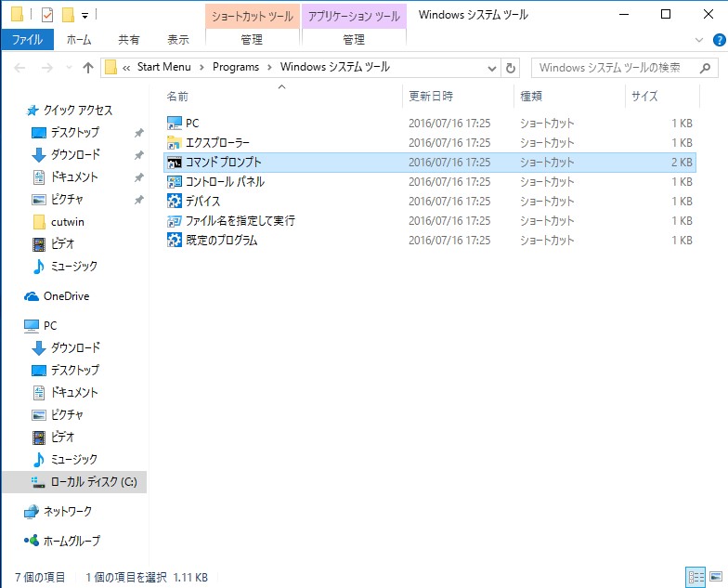Screen dimensions: 728x588
Task: Open the PC shortcut icon in file list
Action: point(175,123)
